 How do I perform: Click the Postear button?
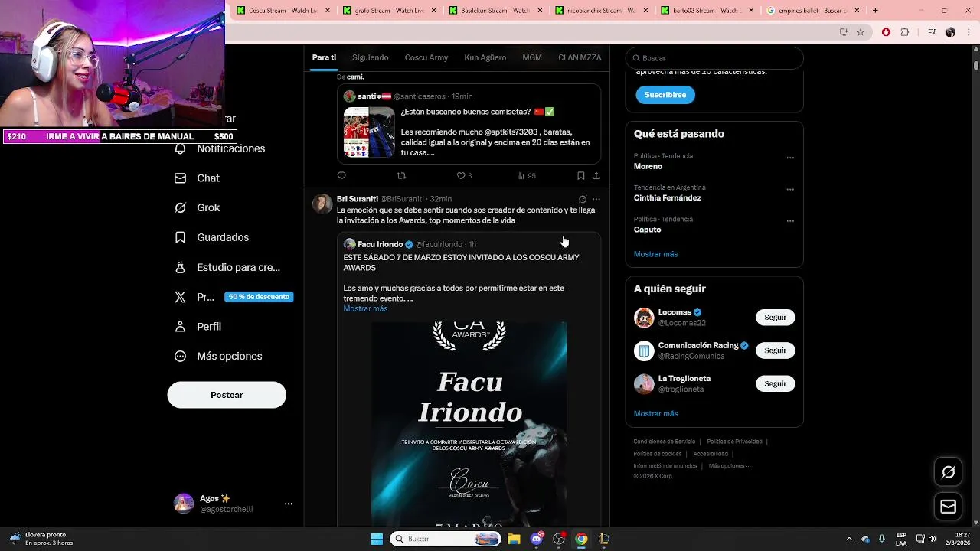(227, 395)
